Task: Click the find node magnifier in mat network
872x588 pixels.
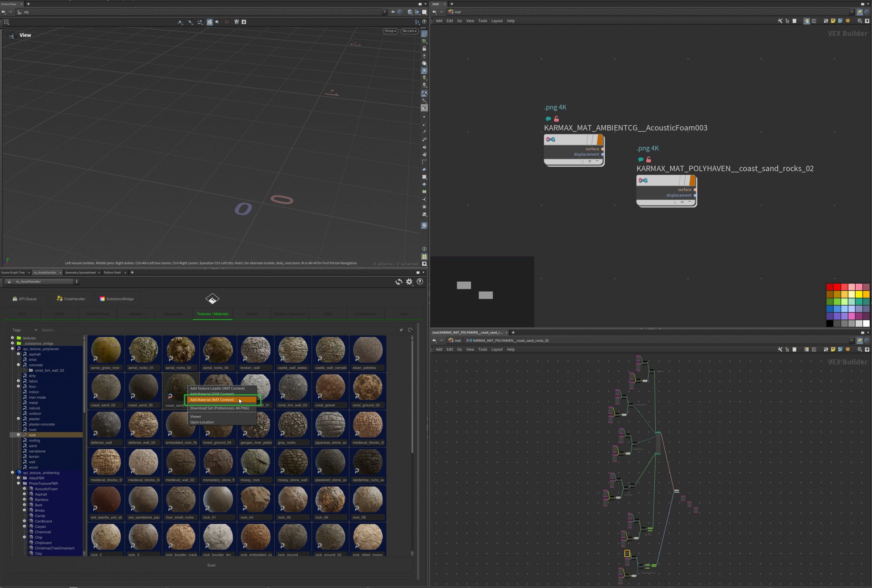Action: [860, 21]
